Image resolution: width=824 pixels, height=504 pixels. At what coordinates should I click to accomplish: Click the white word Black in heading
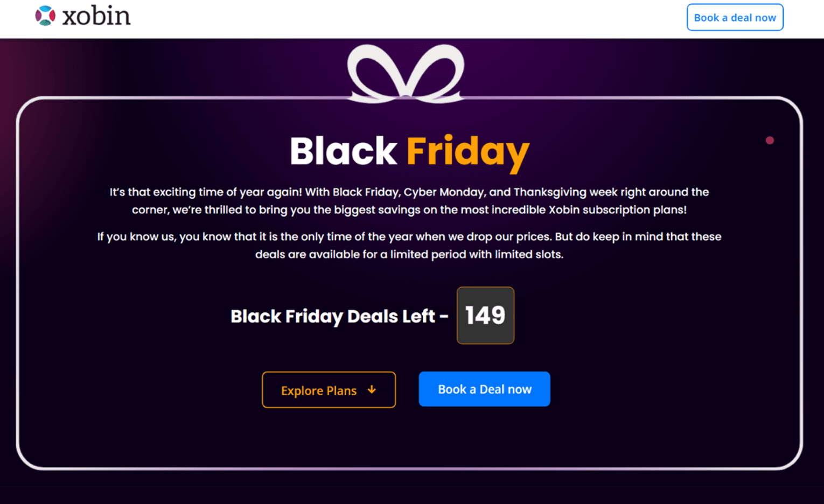[x=343, y=151]
